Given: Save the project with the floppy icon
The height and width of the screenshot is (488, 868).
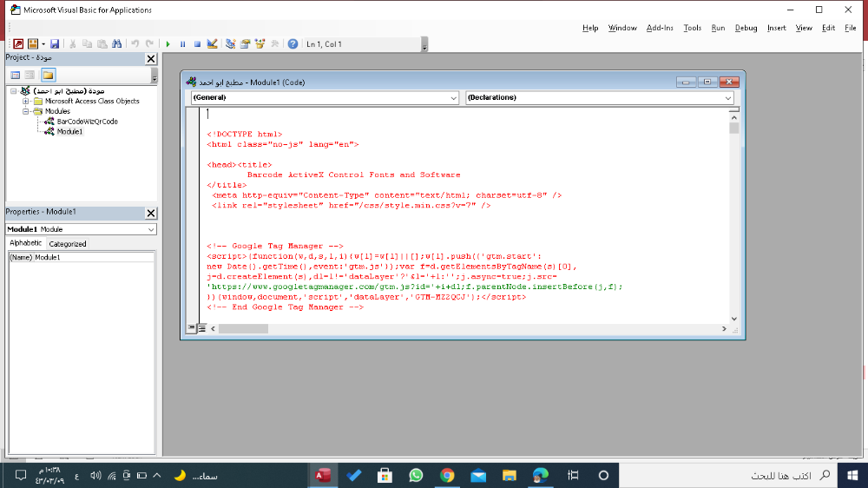Looking at the screenshot, I should point(54,43).
